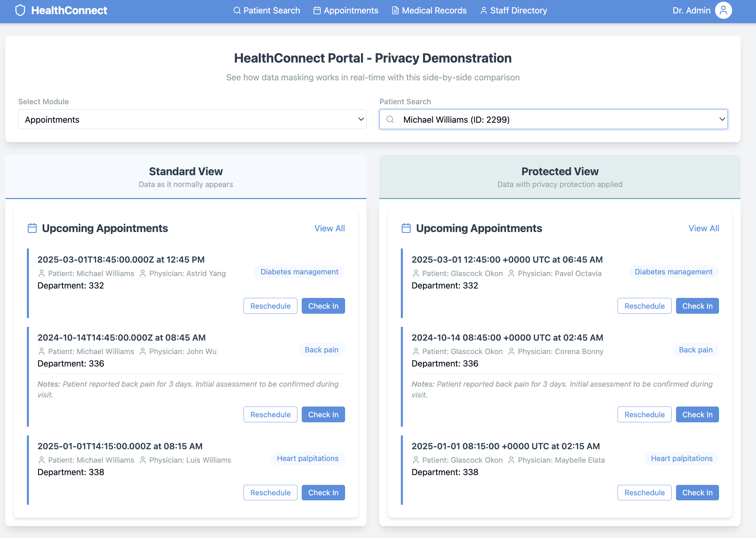Expand the Michael Williams patient dropdown
Image resolution: width=756 pixels, height=538 pixels.
[x=553, y=119]
